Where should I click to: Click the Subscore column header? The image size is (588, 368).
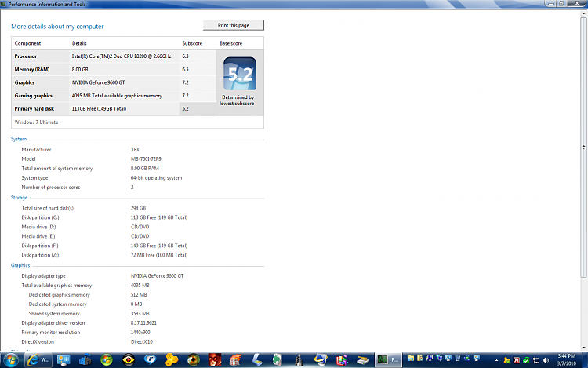192,43
